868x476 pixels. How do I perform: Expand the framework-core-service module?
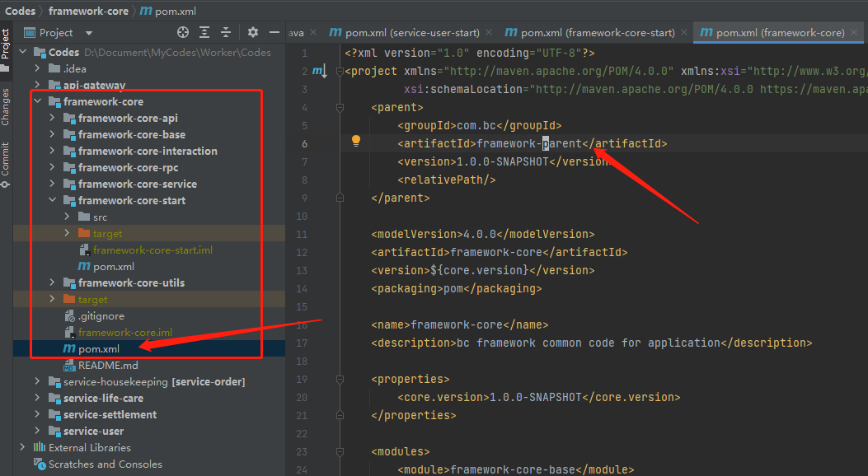(x=52, y=184)
